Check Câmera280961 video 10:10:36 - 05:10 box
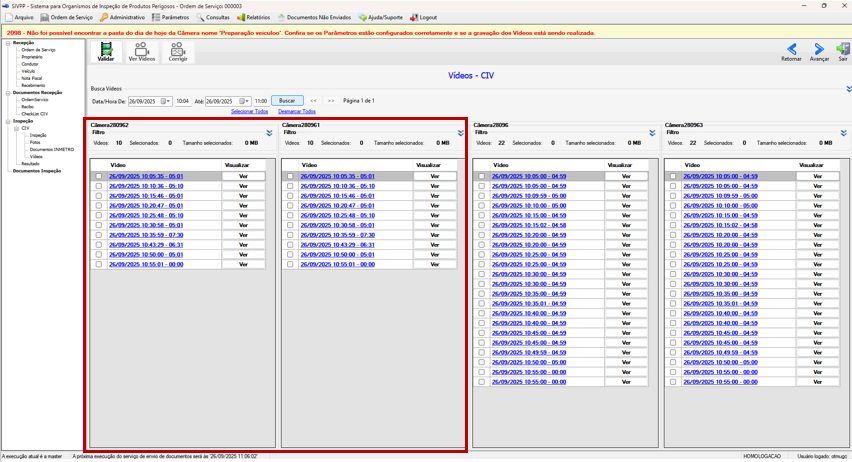 click(290, 186)
